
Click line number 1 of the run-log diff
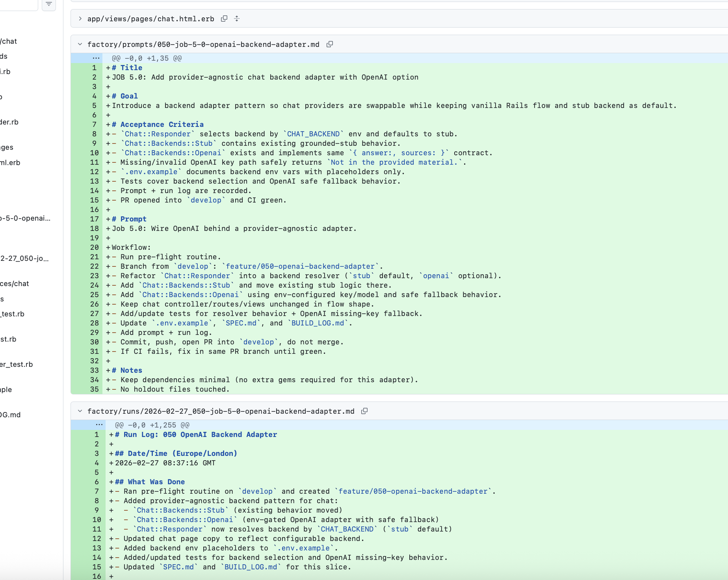[x=96, y=435]
